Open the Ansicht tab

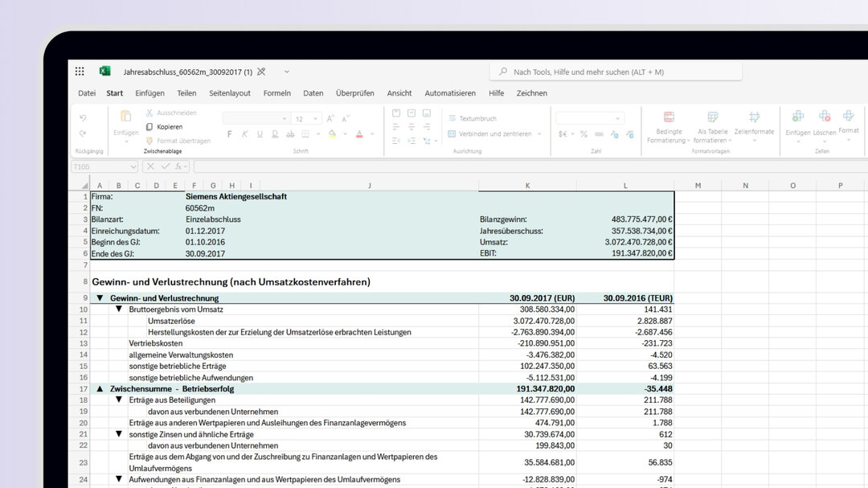click(x=399, y=93)
